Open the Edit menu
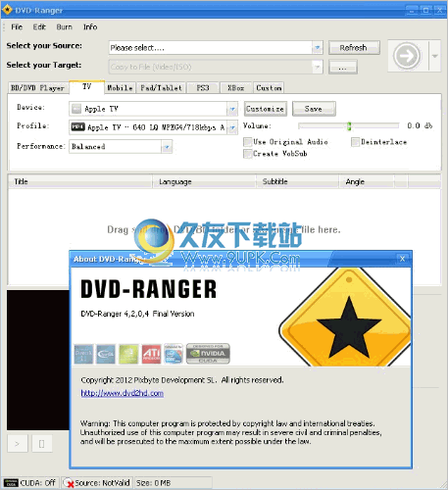This screenshot has height=490, width=448. point(39,27)
